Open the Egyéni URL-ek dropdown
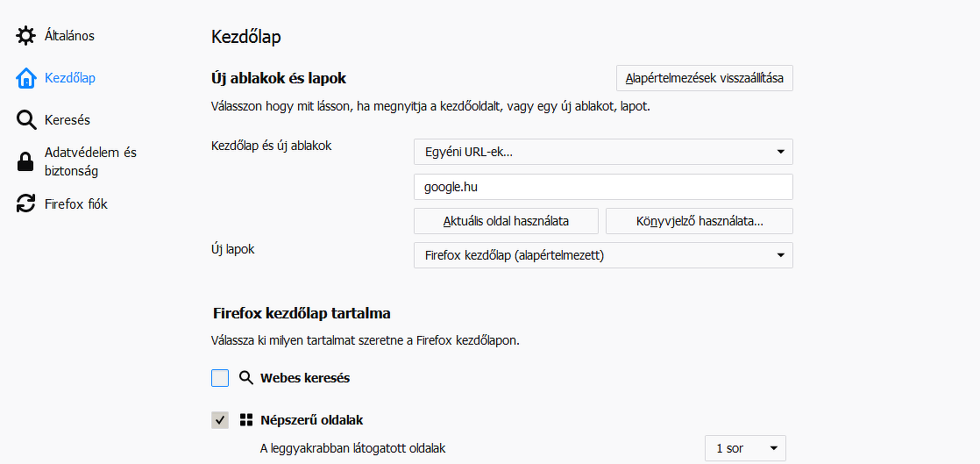Screen dimensions: 980x464 click(603, 152)
